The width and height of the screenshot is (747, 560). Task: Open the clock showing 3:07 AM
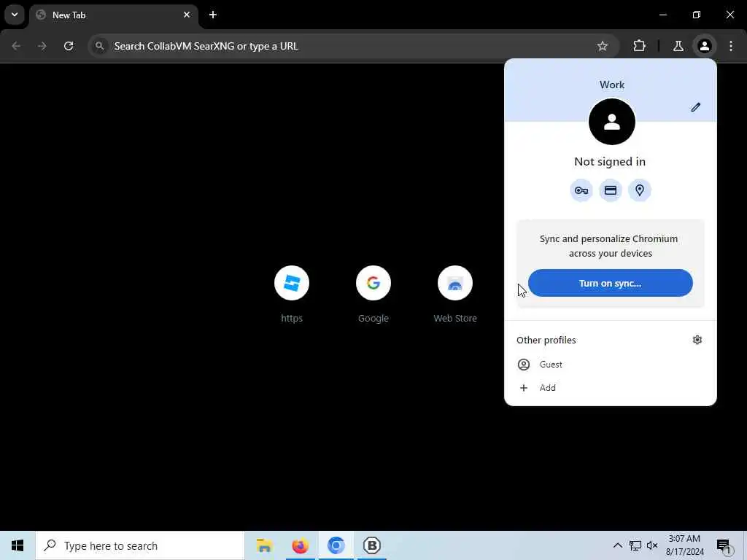(684, 545)
